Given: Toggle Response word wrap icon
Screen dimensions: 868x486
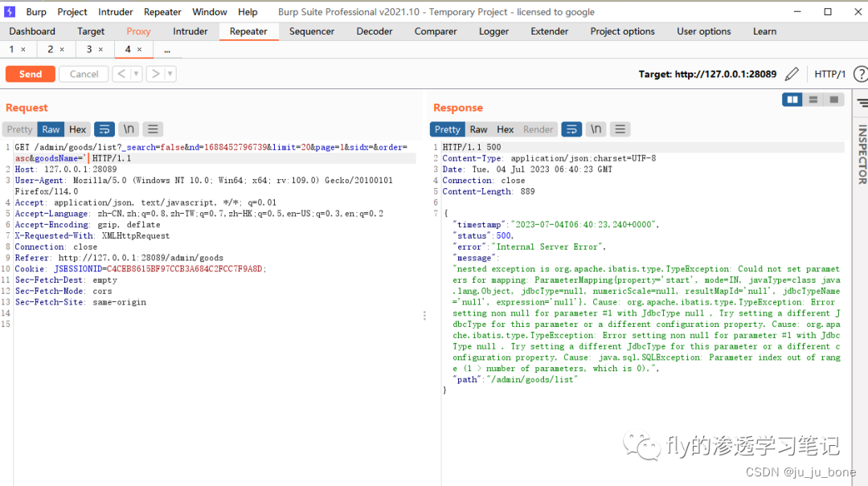Looking at the screenshot, I should (571, 129).
